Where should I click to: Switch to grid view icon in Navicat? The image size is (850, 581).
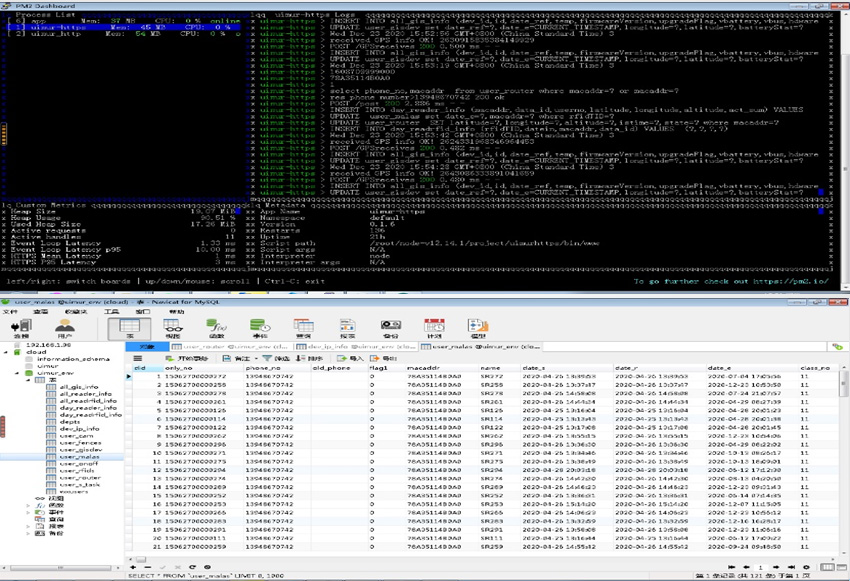coord(827,567)
